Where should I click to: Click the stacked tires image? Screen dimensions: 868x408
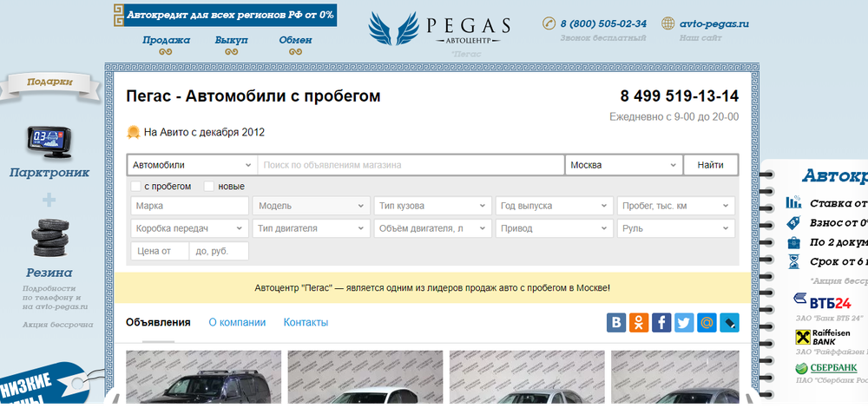click(x=50, y=238)
